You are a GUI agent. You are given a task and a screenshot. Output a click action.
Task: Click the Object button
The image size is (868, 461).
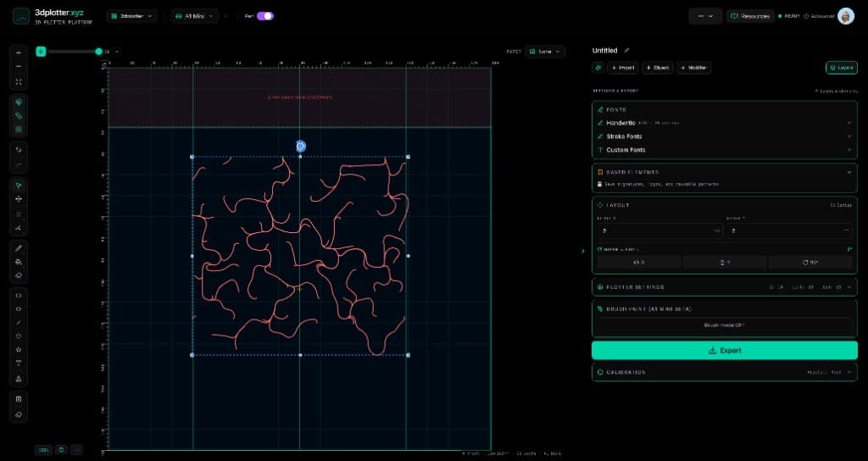pyautogui.click(x=657, y=68)
